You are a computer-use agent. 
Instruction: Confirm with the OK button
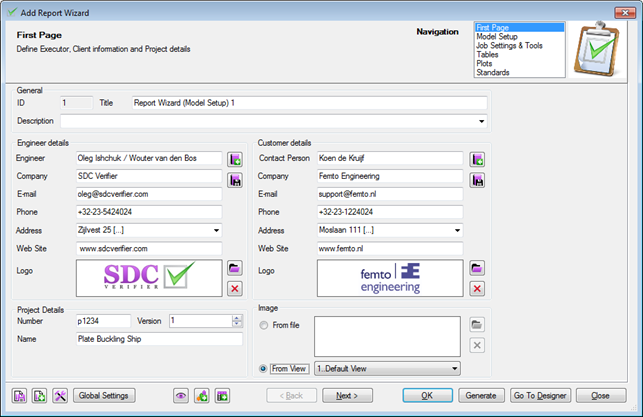(x=427, y=396)
